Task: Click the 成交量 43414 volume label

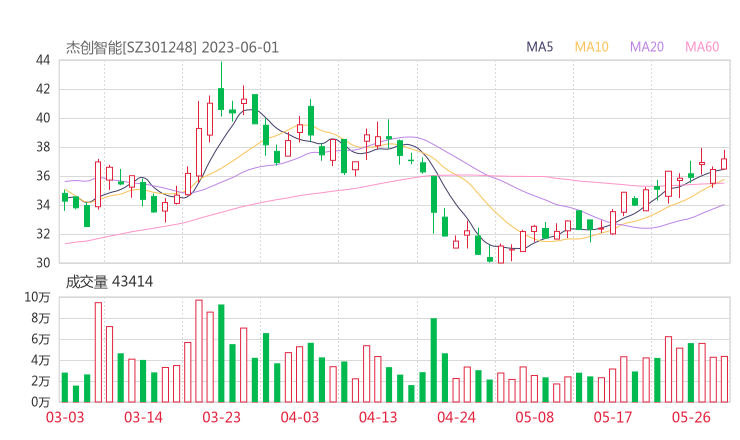Action: click(x=109, y=282)
